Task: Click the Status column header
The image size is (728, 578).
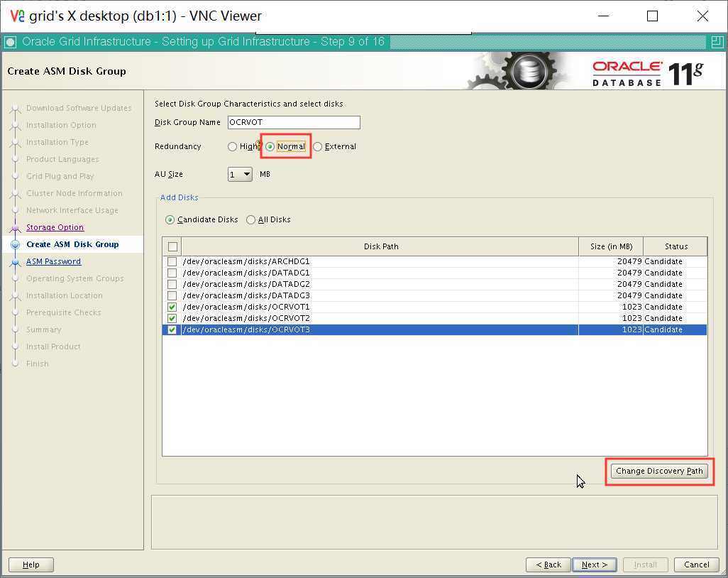Action: (675, 246)
